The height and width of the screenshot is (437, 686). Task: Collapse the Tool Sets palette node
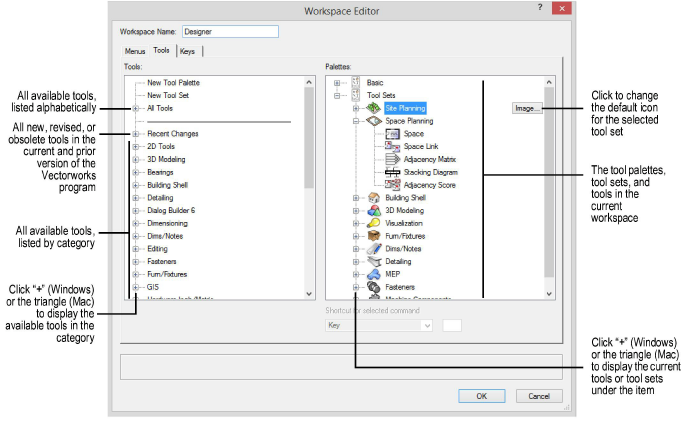[337, 95]
